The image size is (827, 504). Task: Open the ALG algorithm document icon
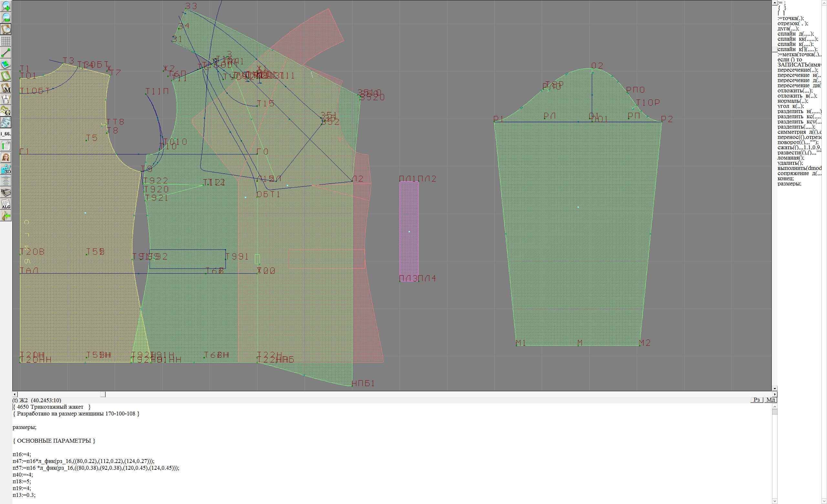point(6,204)
